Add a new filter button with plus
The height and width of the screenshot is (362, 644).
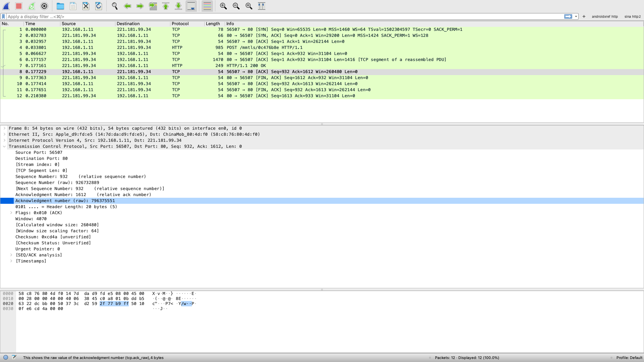[x=584, y=16]
